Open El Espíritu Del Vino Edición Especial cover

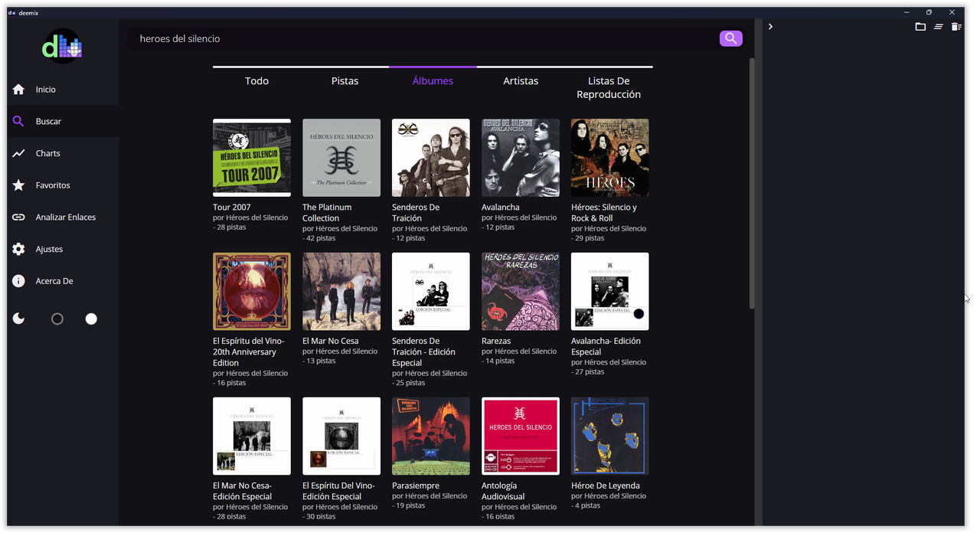click(341, 437)
